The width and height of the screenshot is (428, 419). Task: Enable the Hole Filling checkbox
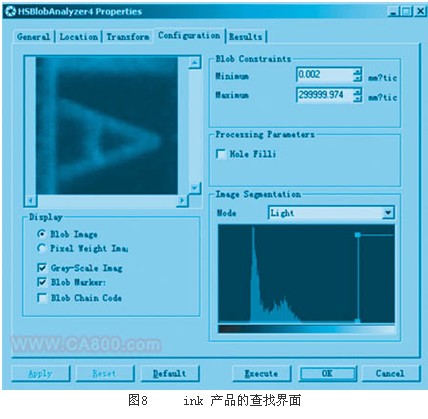coord(221,154)
